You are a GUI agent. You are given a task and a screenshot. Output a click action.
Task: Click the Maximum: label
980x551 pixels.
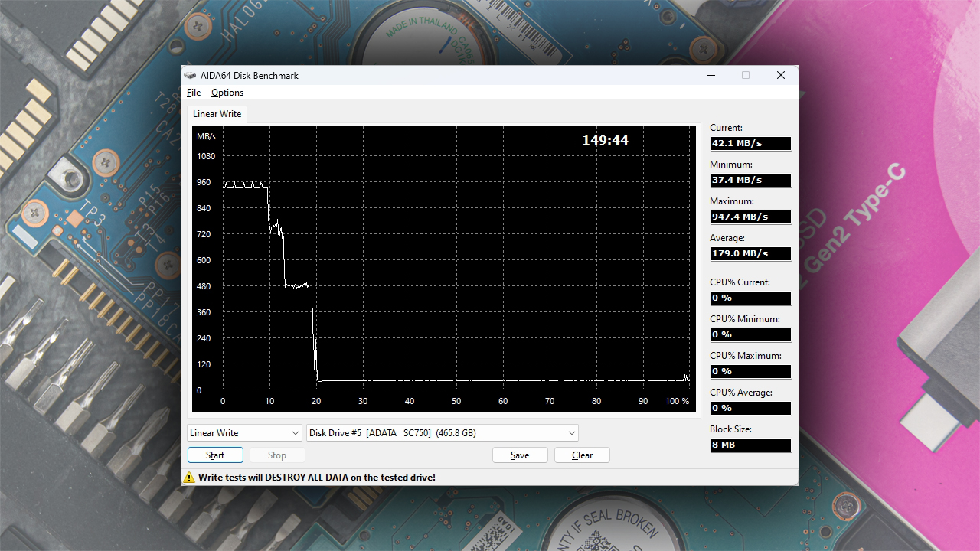click(x=732, y=201)
